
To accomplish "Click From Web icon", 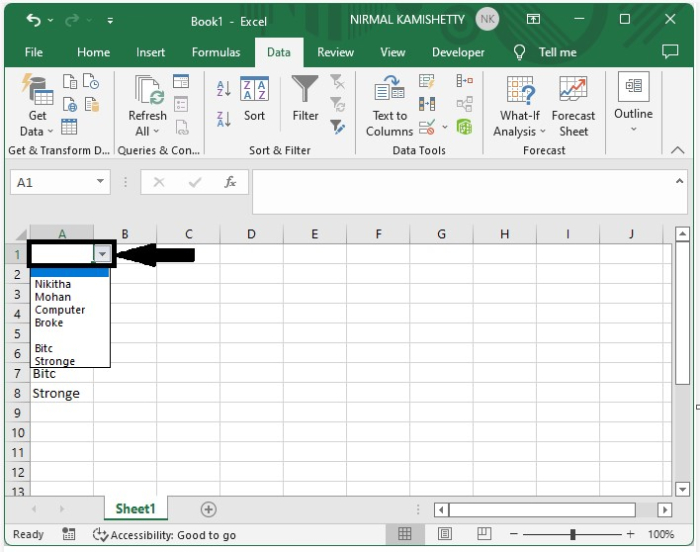I will click(70, 105).
